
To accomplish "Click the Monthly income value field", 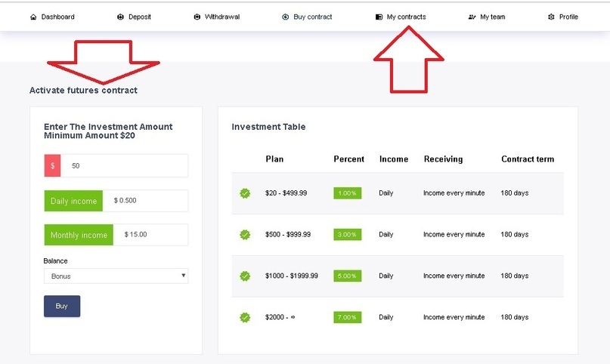I will (150, 235).
